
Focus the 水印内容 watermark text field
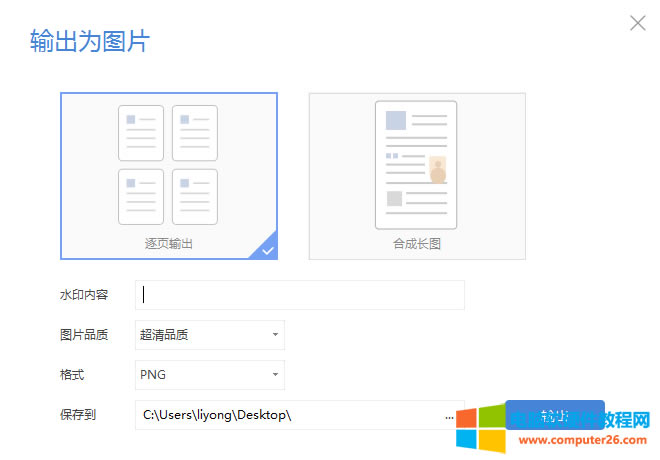coord(300,295)
